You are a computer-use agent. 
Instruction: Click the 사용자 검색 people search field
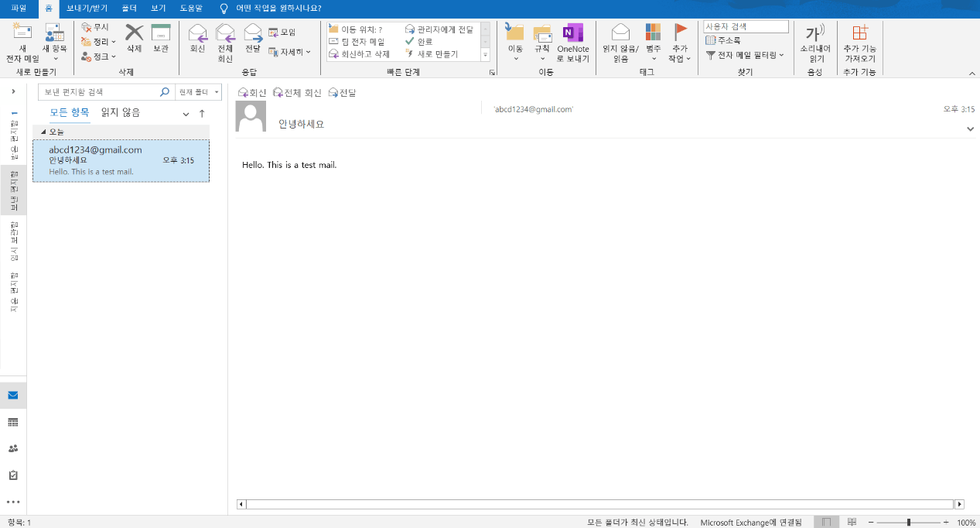(746, 26)
